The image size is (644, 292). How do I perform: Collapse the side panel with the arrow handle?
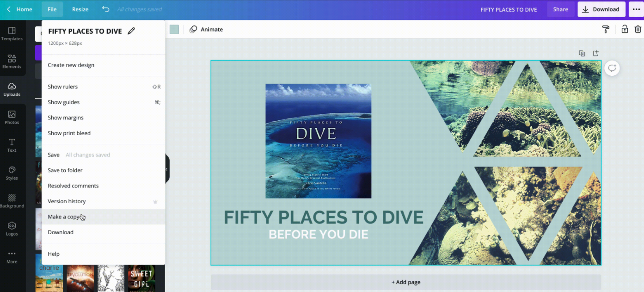tap(167, 169)
